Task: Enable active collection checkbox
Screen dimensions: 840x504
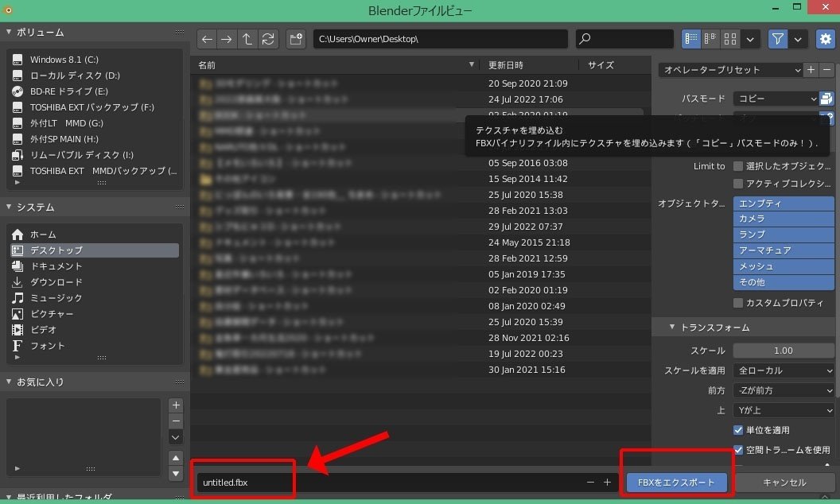Action: click(x=738, y=184)
